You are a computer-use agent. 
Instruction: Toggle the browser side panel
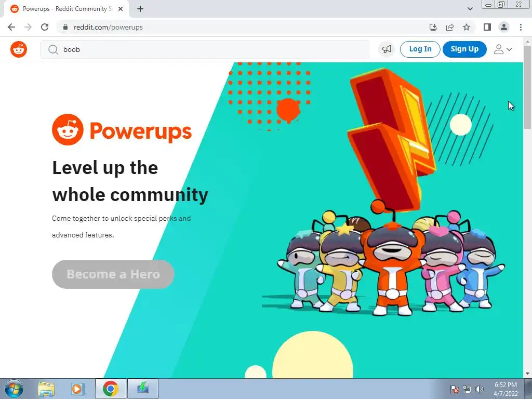click(x=487, y=27)
